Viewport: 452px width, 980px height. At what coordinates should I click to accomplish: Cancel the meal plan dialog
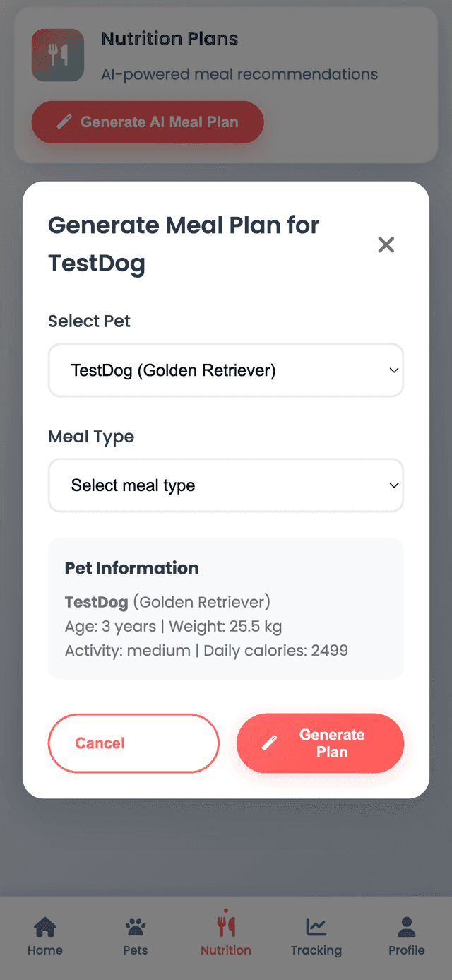(133, 743)
